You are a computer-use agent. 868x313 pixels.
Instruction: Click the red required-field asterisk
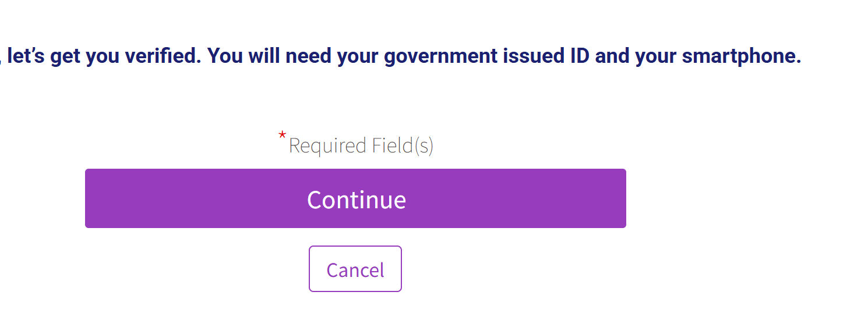click(x=282, y=136)
